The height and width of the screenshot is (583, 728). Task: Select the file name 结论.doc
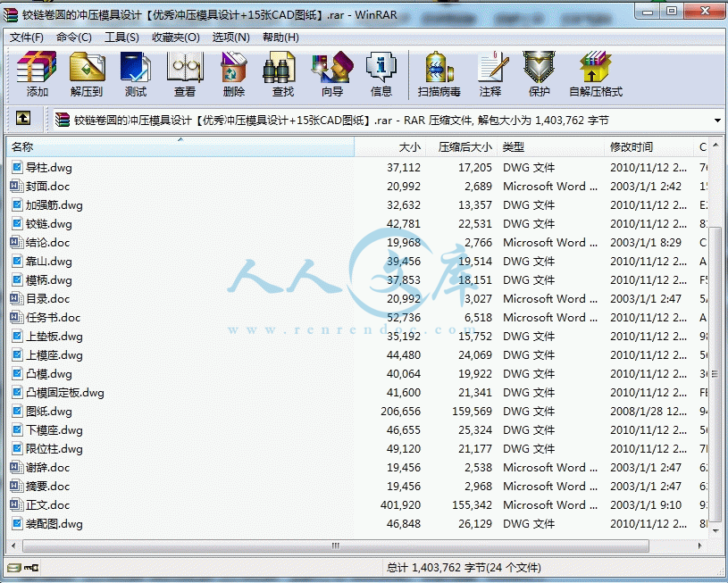[x=48, y=242]
